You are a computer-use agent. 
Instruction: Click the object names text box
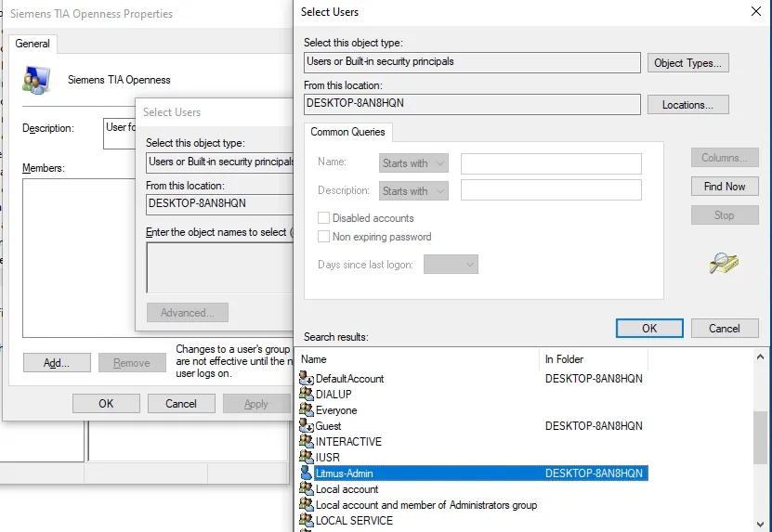[x=219, y=267]
